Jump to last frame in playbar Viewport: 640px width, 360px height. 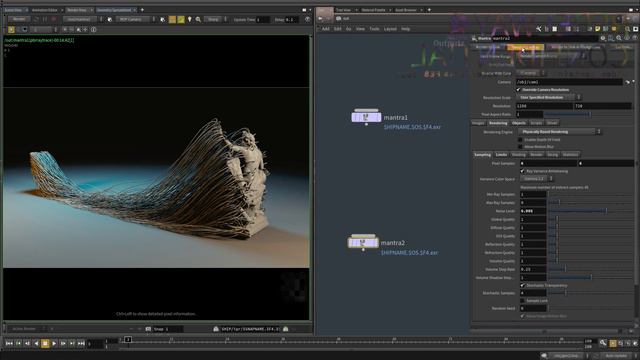81,344
